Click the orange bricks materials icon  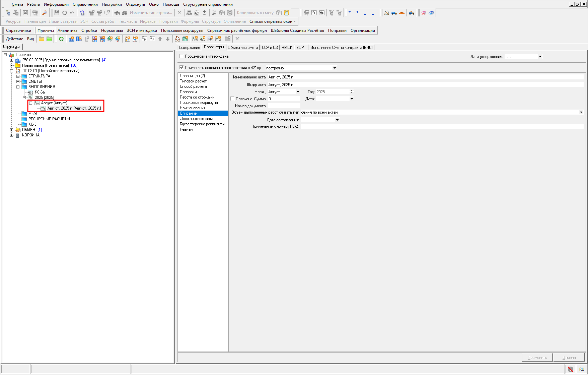coord(402,13)
